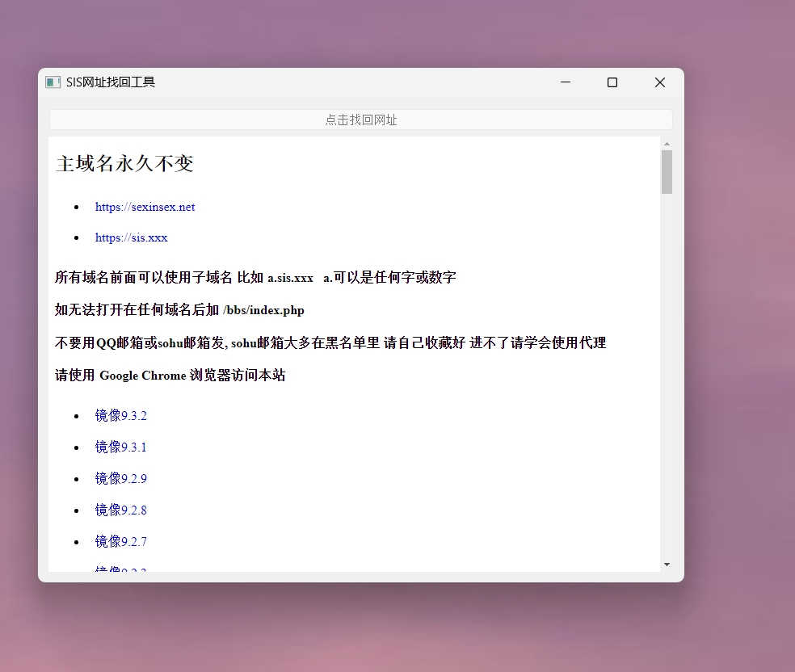Screen dimensions: 795x672
Task: Click the text line mentioning a.sis.xxx
Action: pyautogui.click(x=255, y=277)
